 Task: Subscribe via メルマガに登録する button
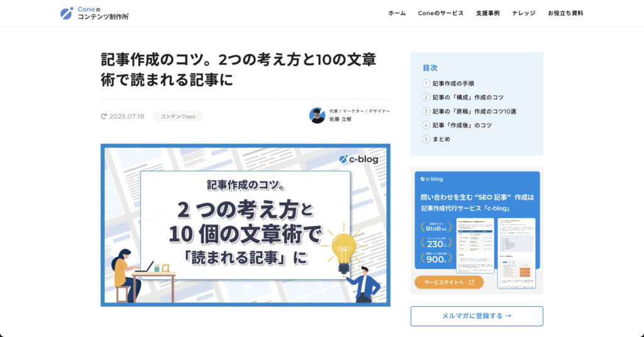[x=477, y=316]
